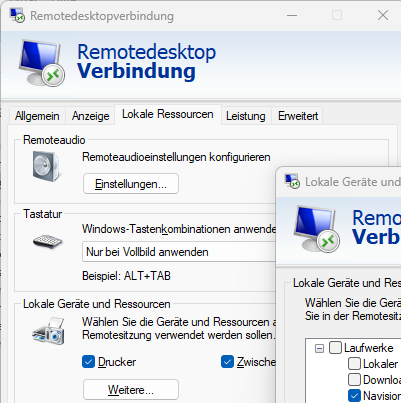Screen dimensions: 401x403
Task: Click the Weitere... button
Action: click(131, 389)
